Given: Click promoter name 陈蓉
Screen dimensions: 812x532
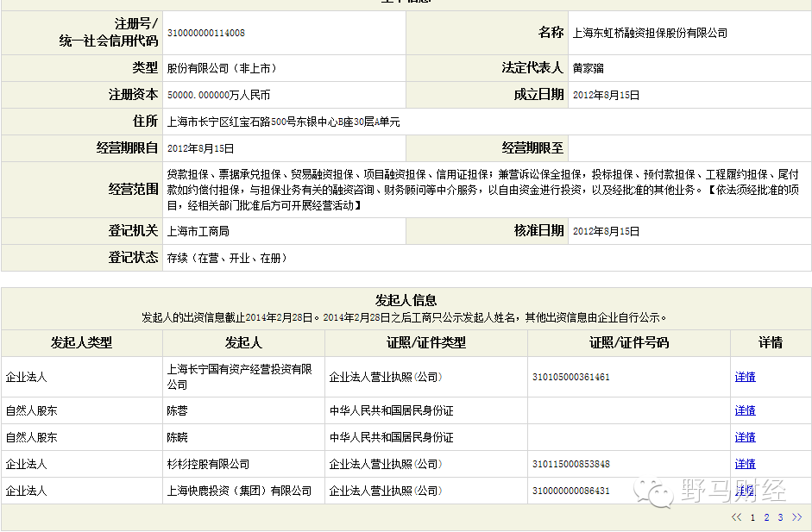Looking at the screenshot, I should tap(177, 411).
